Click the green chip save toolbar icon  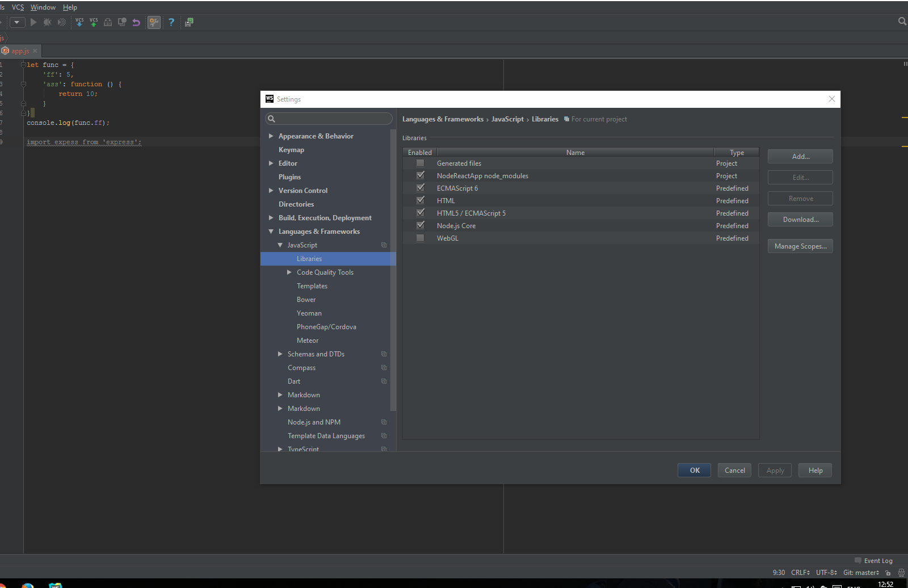click(190, 22)
